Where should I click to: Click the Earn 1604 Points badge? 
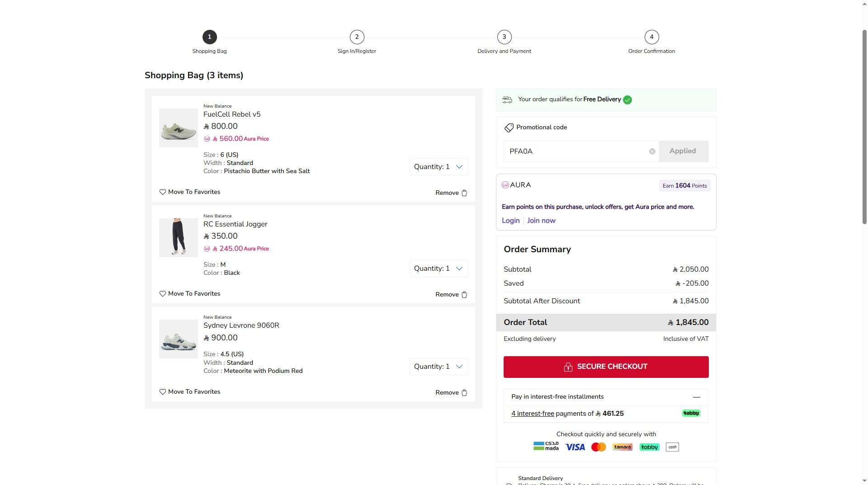684,186
